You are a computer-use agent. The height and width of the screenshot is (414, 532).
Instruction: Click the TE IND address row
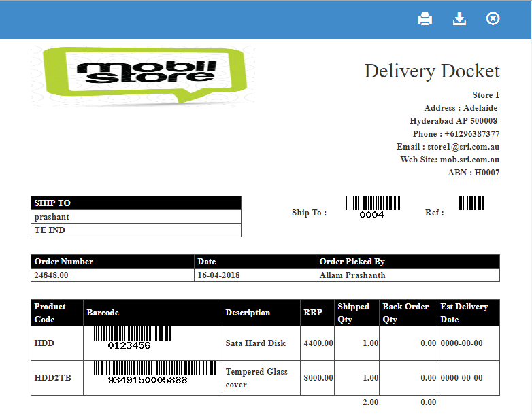click(136, 230)
